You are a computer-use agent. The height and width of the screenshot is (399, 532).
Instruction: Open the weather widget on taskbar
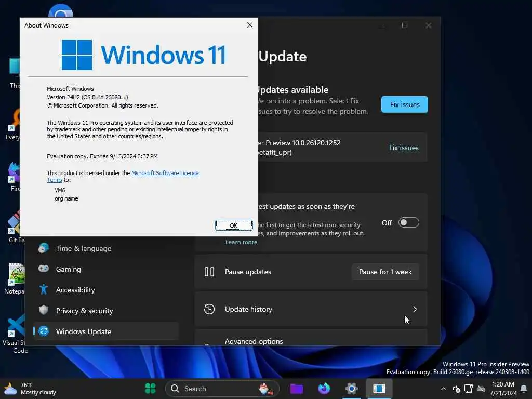click(x=30, y=389)
